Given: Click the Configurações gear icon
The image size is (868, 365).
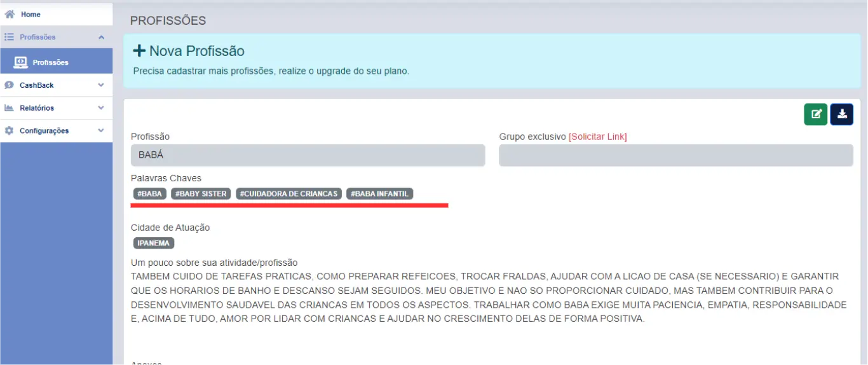Looking at the screenshot, I should (9, 131).
